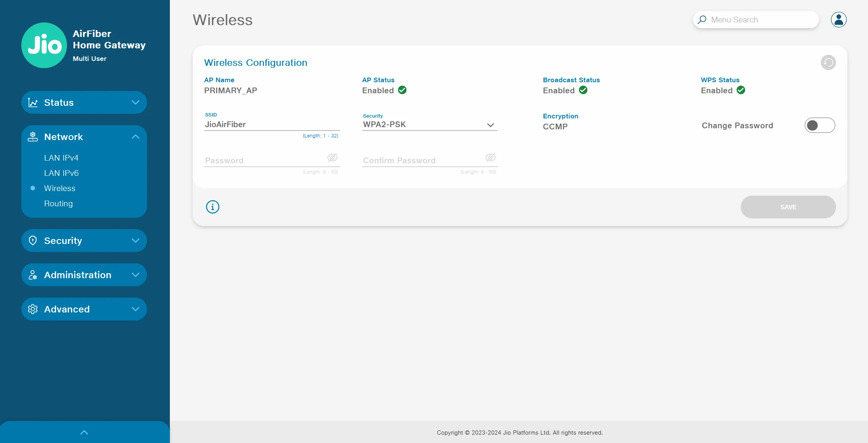This screenshot has height=443, width=868.
Task: Click the Administration user-gear icon
Action: tap(33, 275)
